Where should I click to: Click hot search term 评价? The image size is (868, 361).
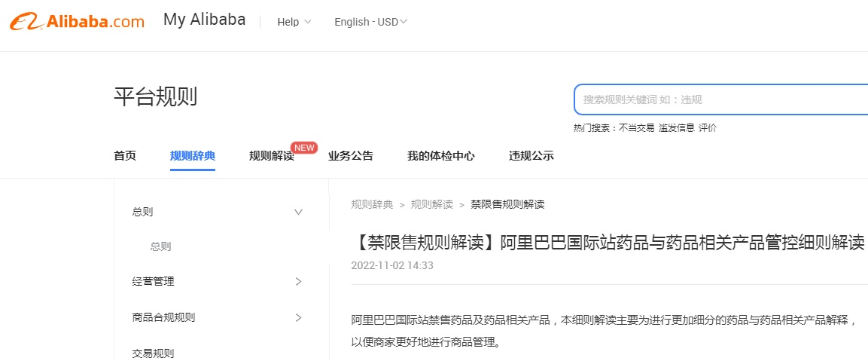[708, 128]
